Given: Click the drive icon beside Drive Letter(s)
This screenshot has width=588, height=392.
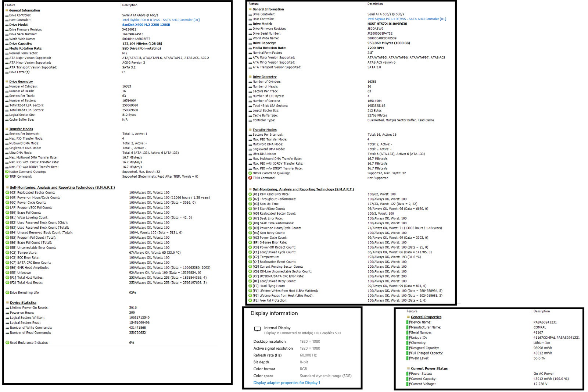Looking at the screenshot, I should (x=7, y=72).
